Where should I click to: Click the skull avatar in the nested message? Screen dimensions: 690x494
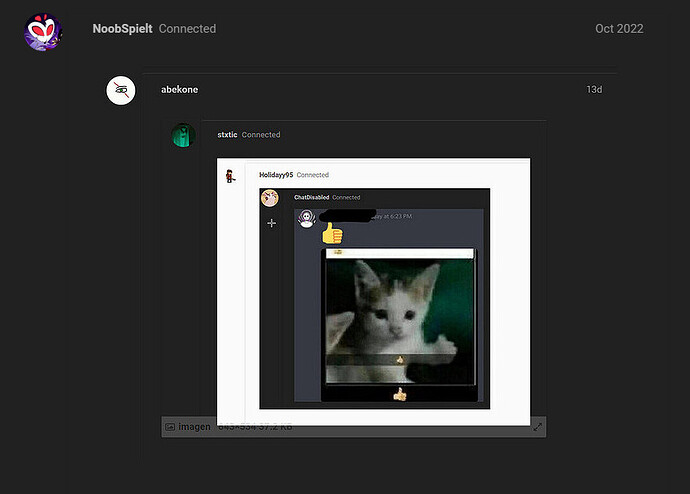[307, 218]
